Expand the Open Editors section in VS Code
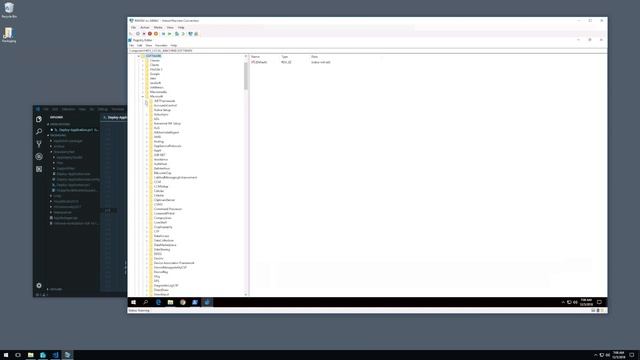Image resolution: width=640 pixels, height=360 pixels. pyautogui.click(x=60, y=124)
